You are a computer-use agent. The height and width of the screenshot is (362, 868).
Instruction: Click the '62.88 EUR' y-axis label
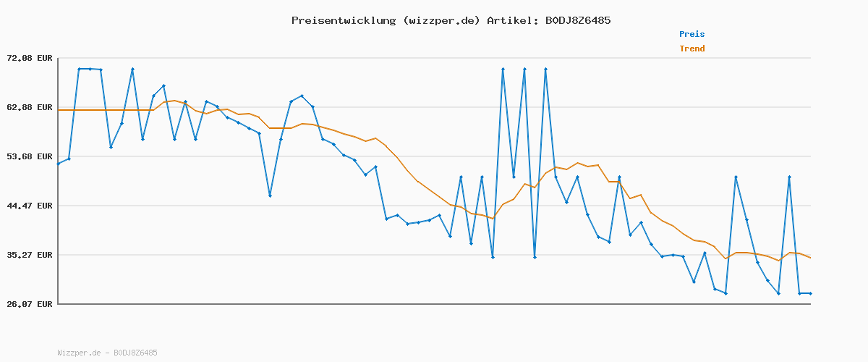point(30,107)
